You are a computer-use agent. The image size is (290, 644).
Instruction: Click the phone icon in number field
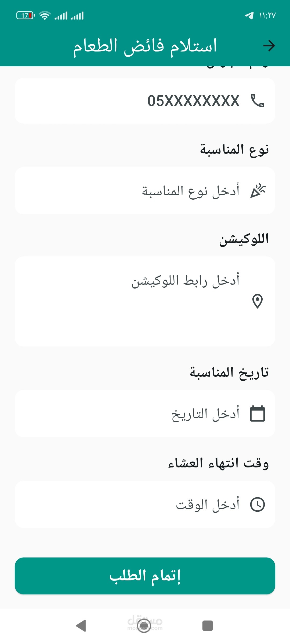pos(258,101)
